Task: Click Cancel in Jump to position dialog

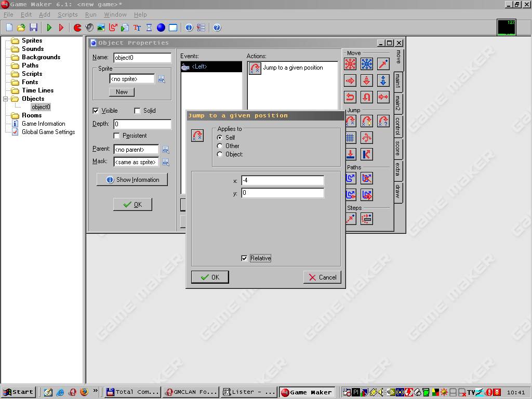Action: point(322,277)
